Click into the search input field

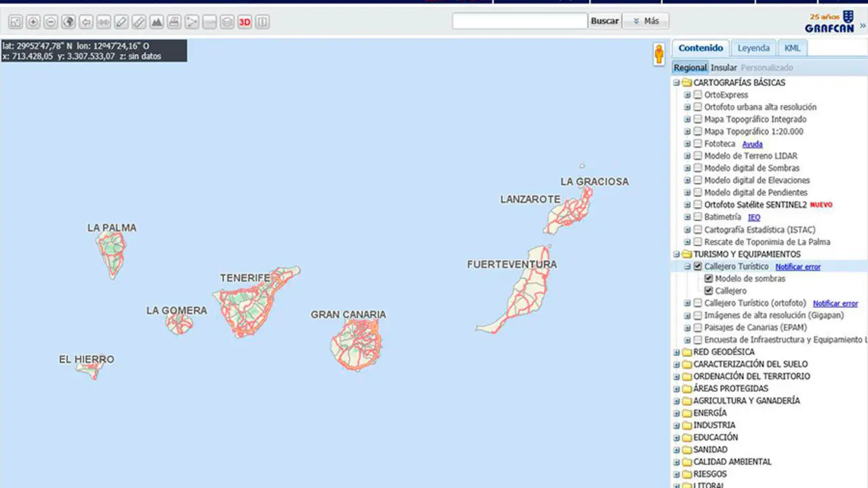520,21
